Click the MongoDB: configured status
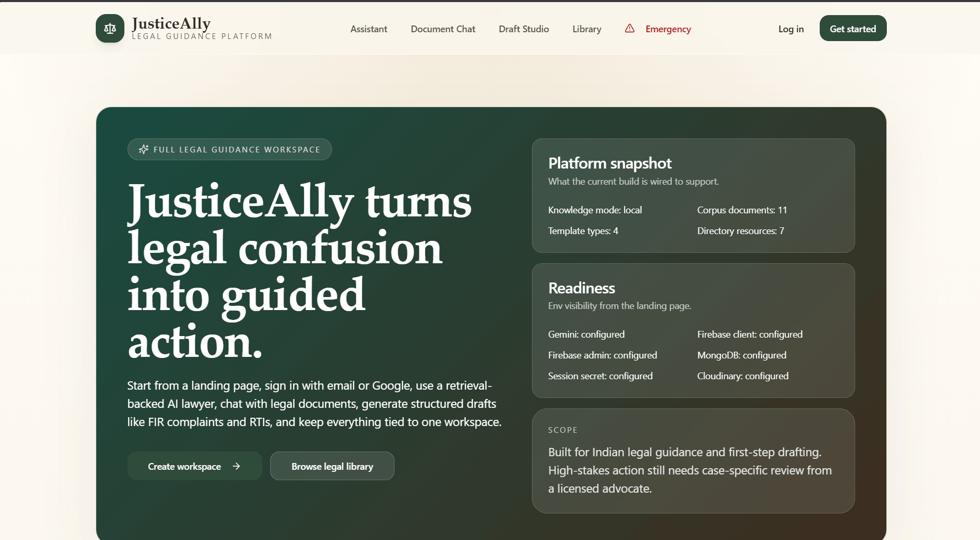The image size is (980, 540). click(742, 355)
